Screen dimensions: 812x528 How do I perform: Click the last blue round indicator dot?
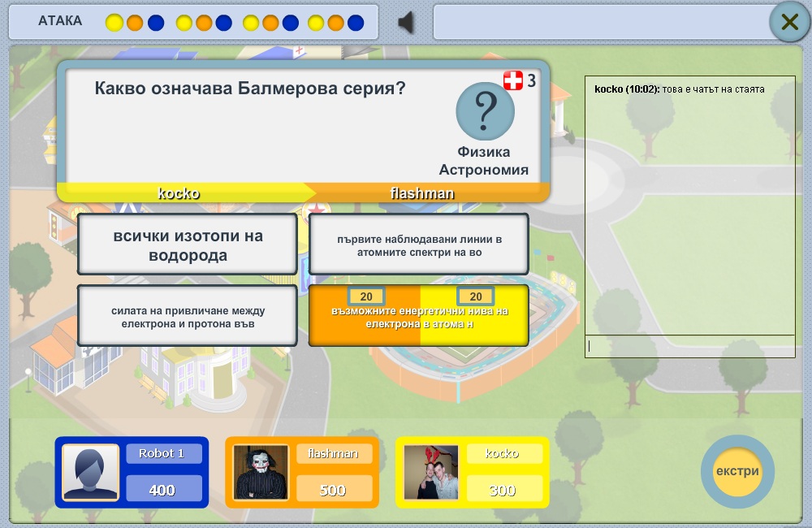point(356,22)
